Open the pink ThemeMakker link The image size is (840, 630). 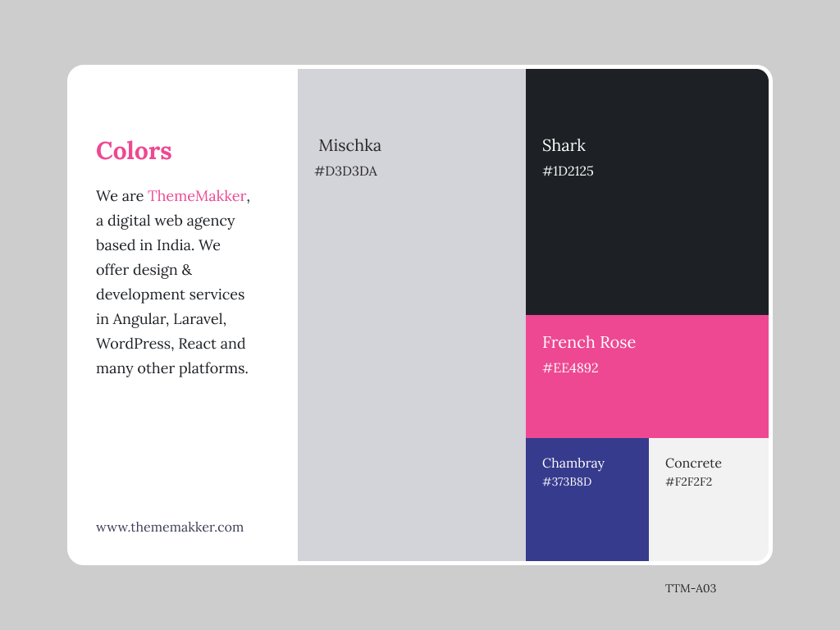pyautogui.click(x=197, y=195)
